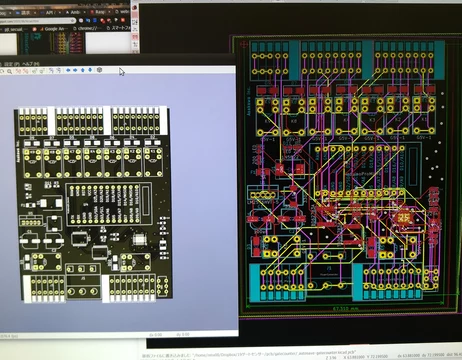
Task: Open the 設定 (P) menu
Action: [11, 64]
